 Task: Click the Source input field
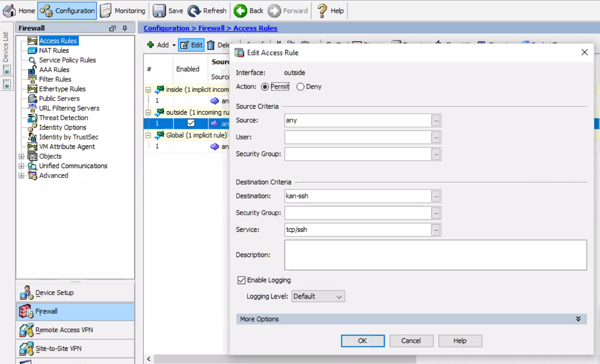[358, 121]
